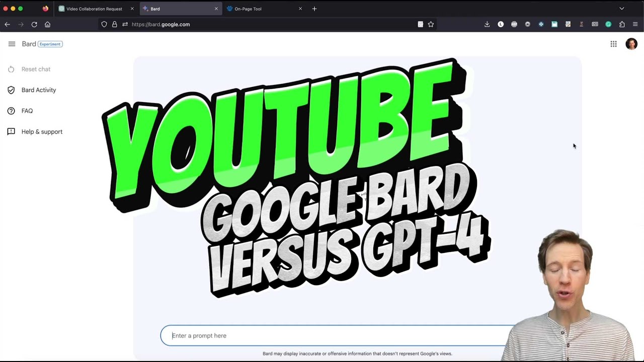The height and width of the screenshot is (362, 644).
Task: Click the white clock extension icon
Action: (x=501, y=24)
